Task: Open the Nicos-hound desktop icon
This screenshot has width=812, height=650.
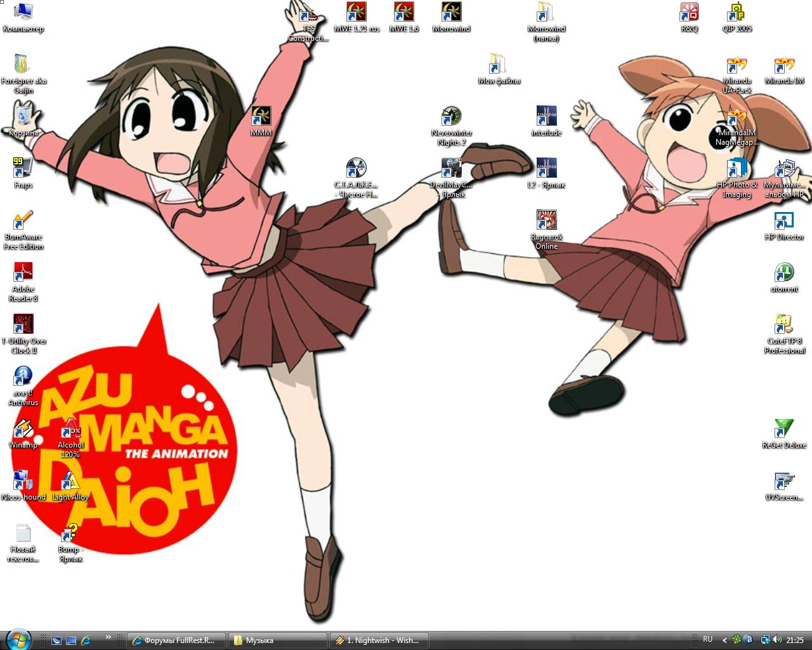Action: coord(23,486)
